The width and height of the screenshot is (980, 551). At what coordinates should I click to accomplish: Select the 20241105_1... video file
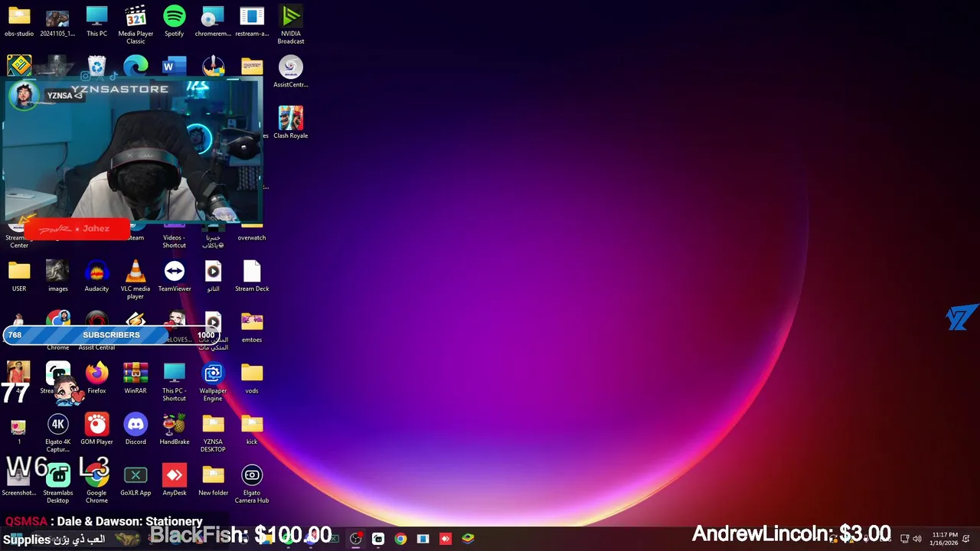coord(58,21)
